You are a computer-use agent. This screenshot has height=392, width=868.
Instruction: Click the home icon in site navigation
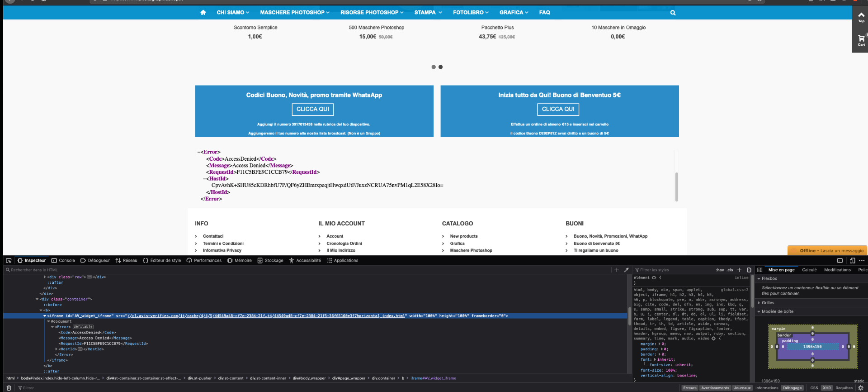pyautogui.click(x=203, y=13)
